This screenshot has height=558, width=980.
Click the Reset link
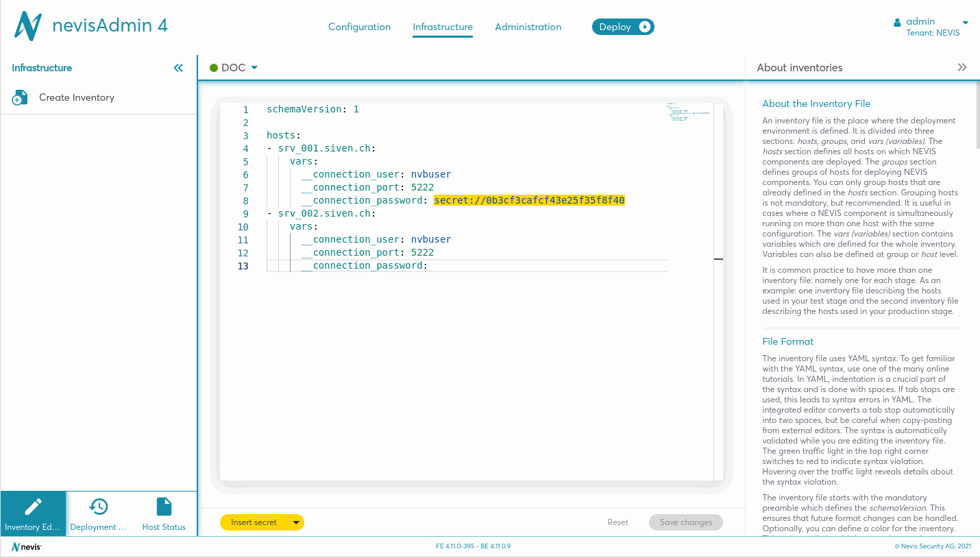(x=617, y=522)
